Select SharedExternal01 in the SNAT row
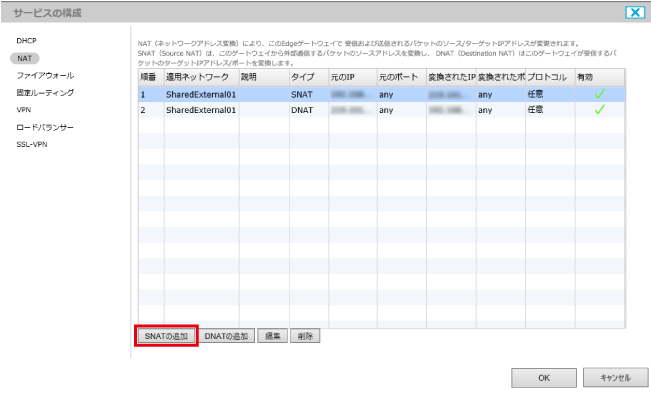Image resolution: width=651 pixels, height=394 pixels. tap(201, 95)
